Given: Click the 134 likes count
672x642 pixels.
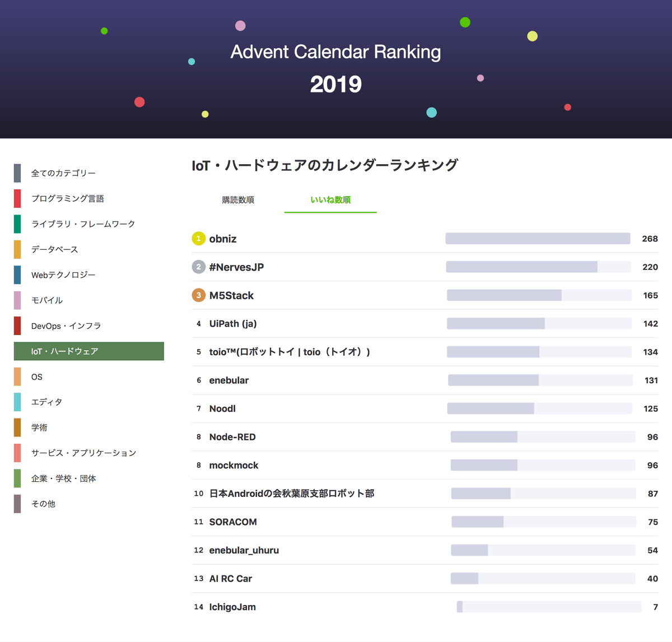Looking at the screenshot, I should tap(650, 352).
